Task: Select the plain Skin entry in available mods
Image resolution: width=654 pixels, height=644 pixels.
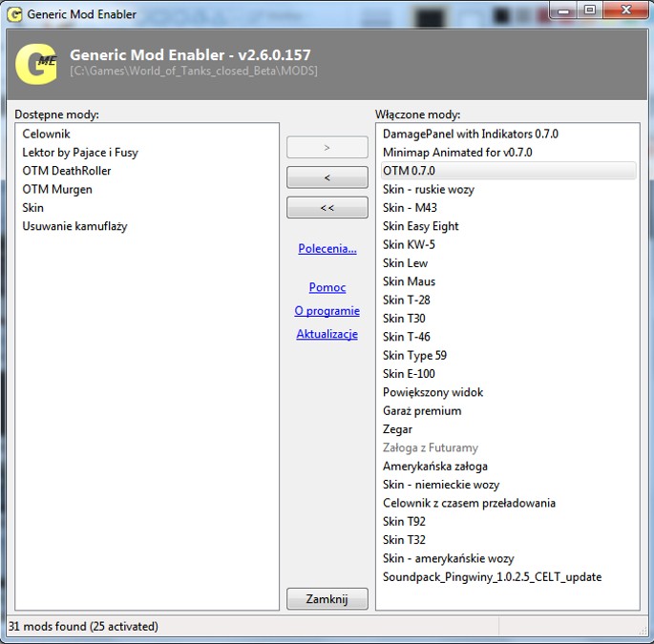Action: (x=33, y=208)
